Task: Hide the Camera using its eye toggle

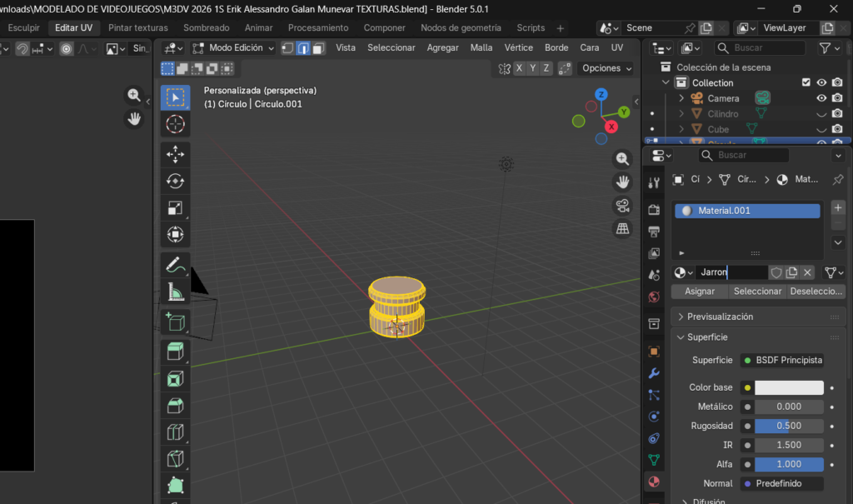Action: point(821,97)
